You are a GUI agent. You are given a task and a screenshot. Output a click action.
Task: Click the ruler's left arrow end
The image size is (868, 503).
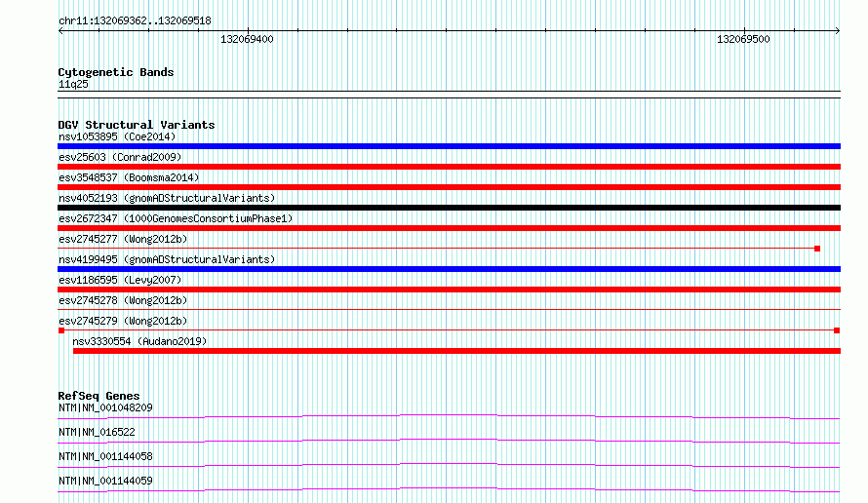click(60, 31)
